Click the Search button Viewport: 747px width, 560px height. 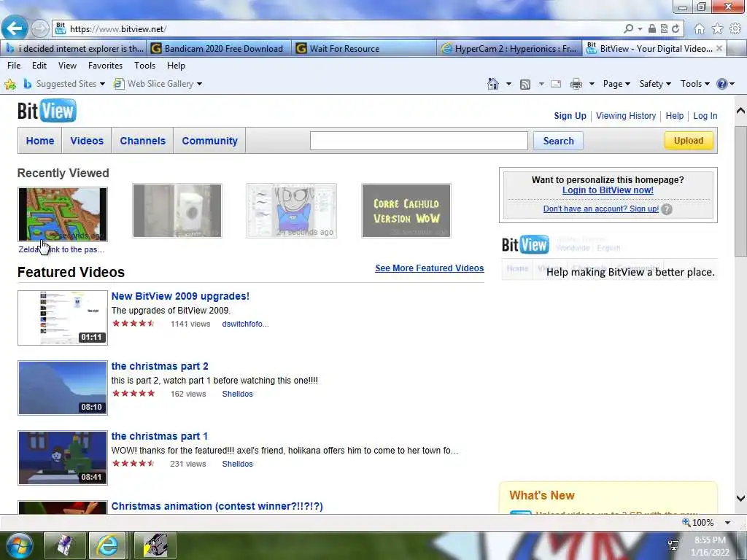pos(558,141)
